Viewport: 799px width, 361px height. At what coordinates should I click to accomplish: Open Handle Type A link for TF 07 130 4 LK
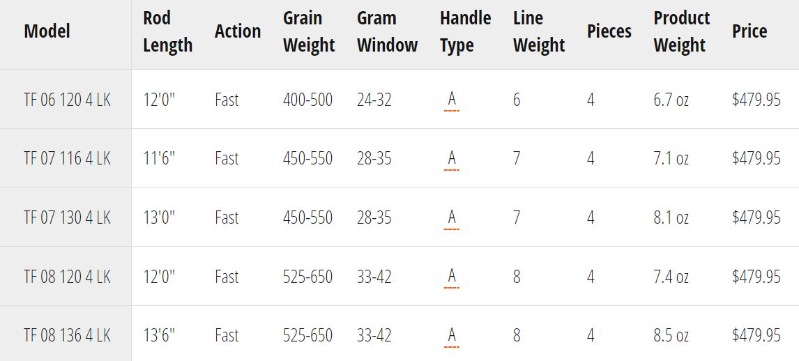(x=451, y=218)
